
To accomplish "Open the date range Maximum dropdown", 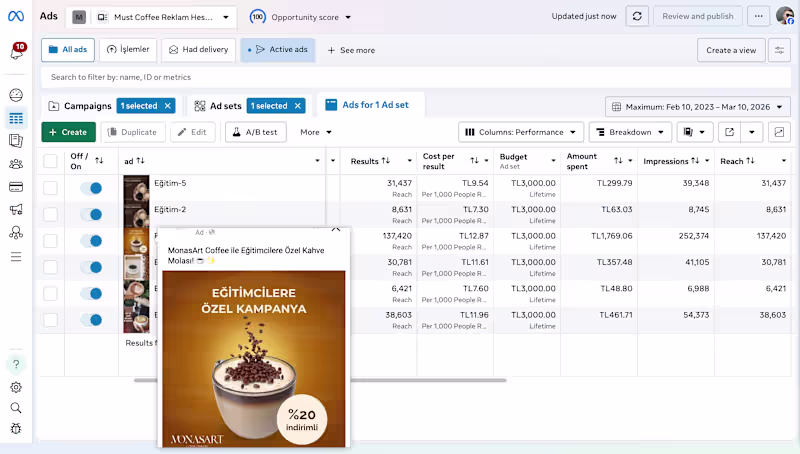I will (697, 107).
